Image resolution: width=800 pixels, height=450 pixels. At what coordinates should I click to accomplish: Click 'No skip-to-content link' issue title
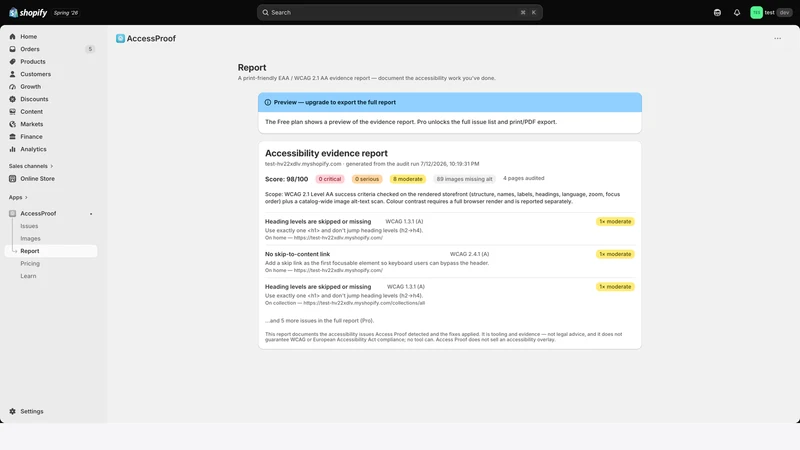[x=297, y=254]
